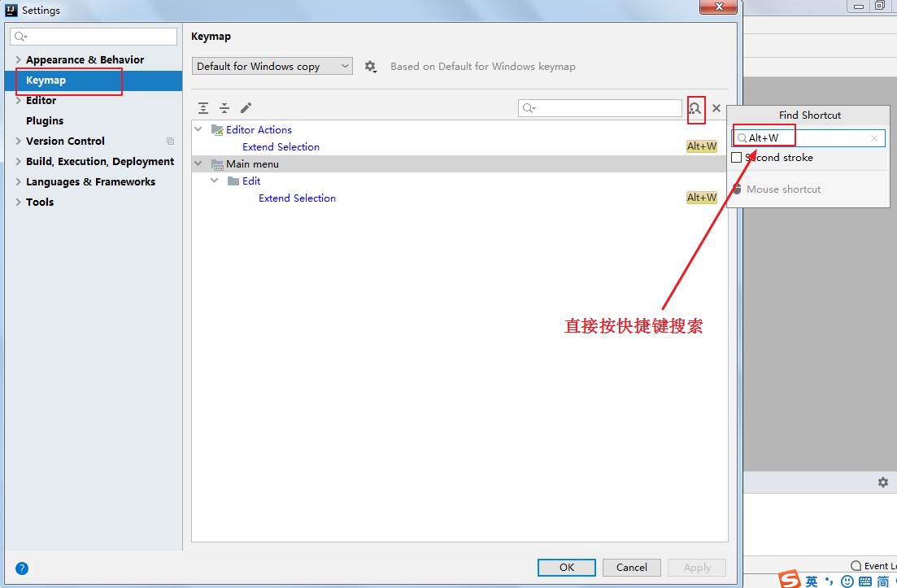Click the Cancel button
Viewport: 897px width, 588px height.
(x=632, y=568)
